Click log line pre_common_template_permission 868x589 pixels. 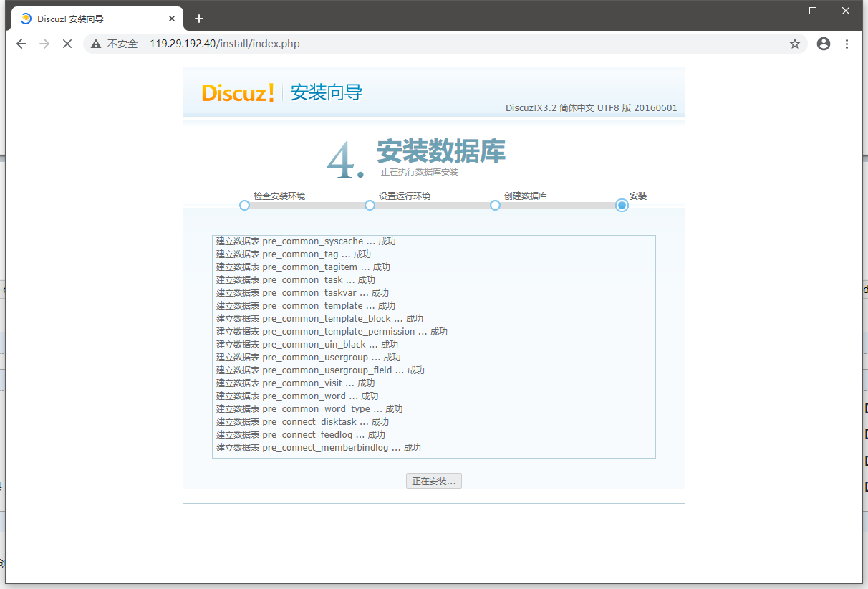point(332,332)
